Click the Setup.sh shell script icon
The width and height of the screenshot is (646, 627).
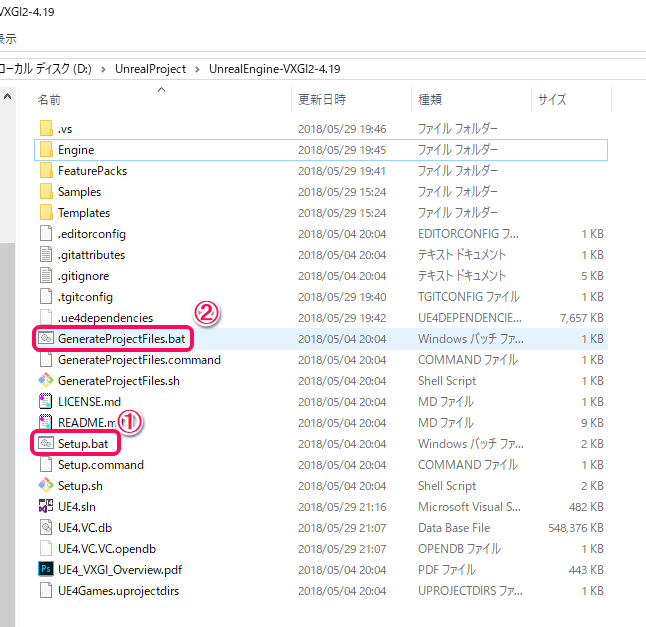46,486
